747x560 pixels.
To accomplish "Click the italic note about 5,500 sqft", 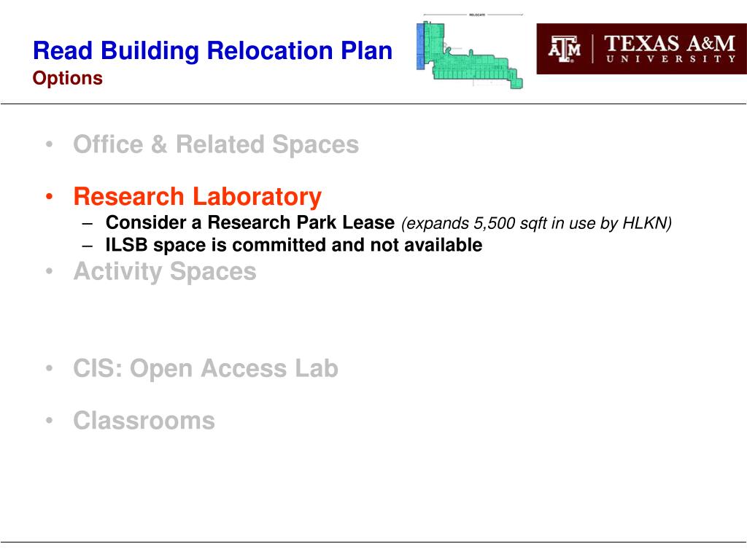I will (x=536, y=223).
